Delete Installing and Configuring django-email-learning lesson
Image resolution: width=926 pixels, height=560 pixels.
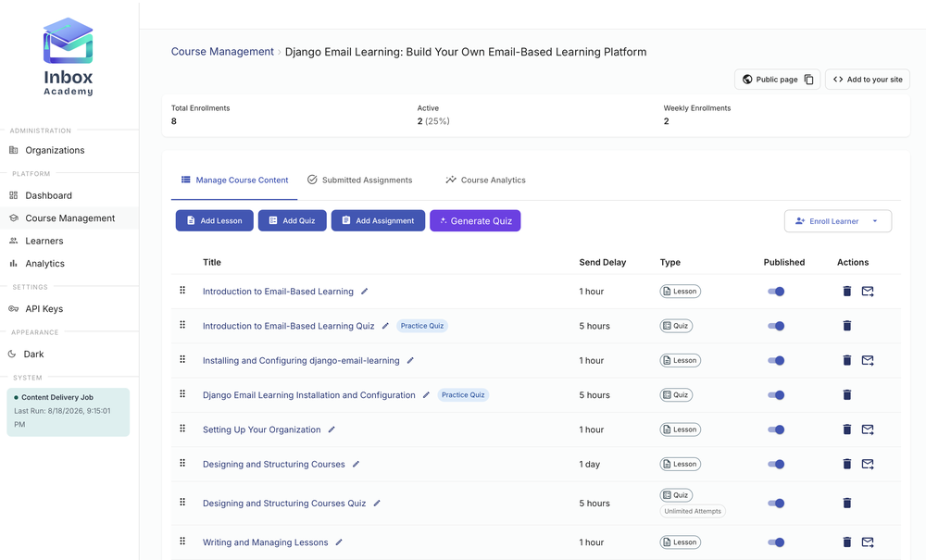pos(847,360)
